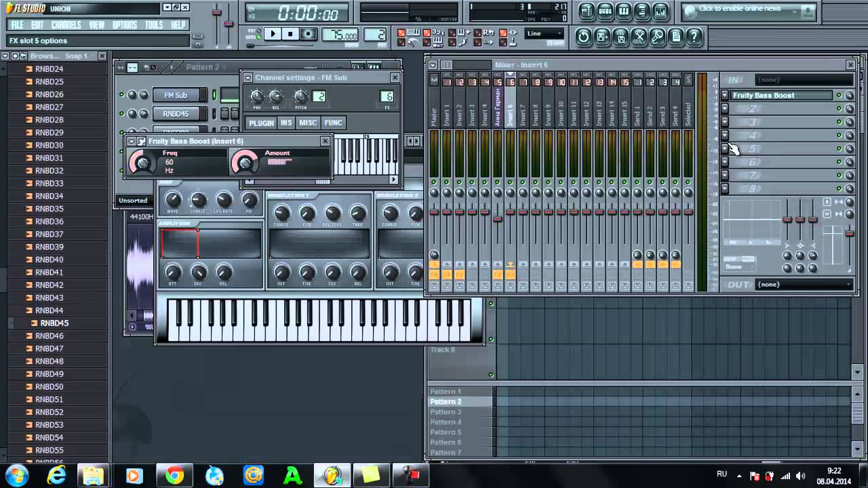The height and width of the screenshot is (488, 868).
Task: Switch to INS tab in Channel settings
Action: [286, 123]
